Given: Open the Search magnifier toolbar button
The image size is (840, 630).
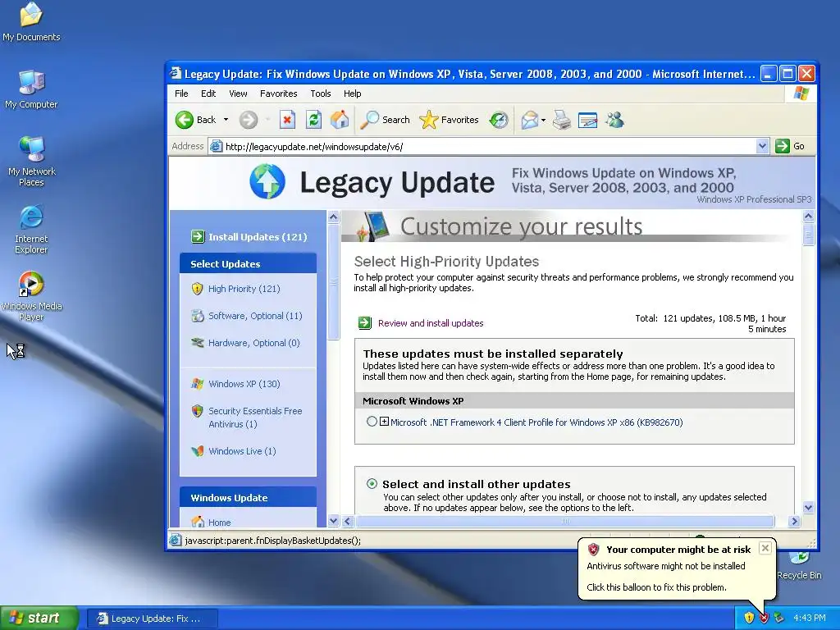Looking at the screenshot, I should [x=386, y=120].
